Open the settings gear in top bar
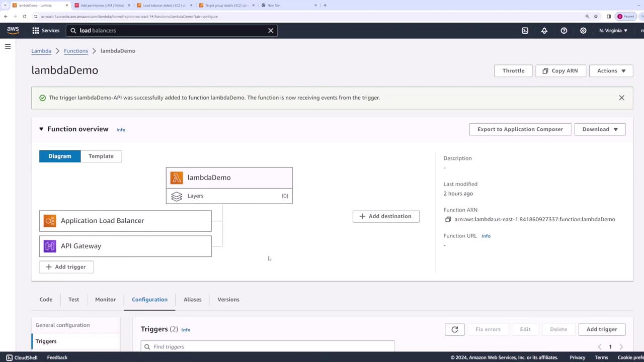644x362 pixels. coord(583,31)
